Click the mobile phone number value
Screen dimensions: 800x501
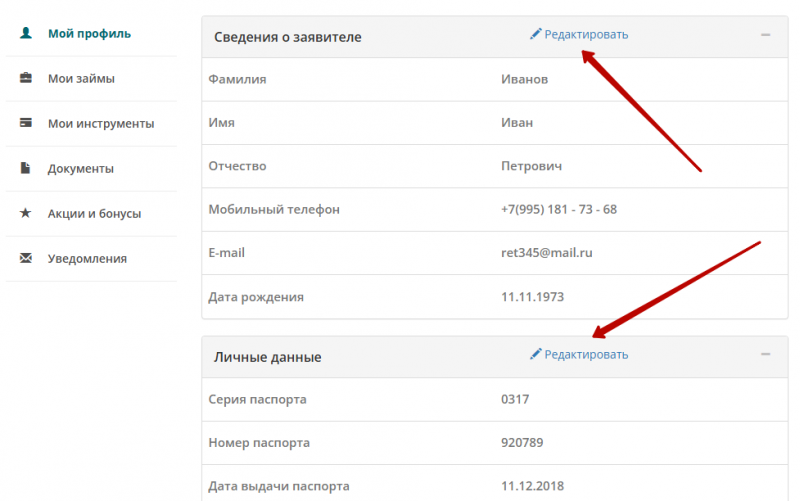pos(558,209)
